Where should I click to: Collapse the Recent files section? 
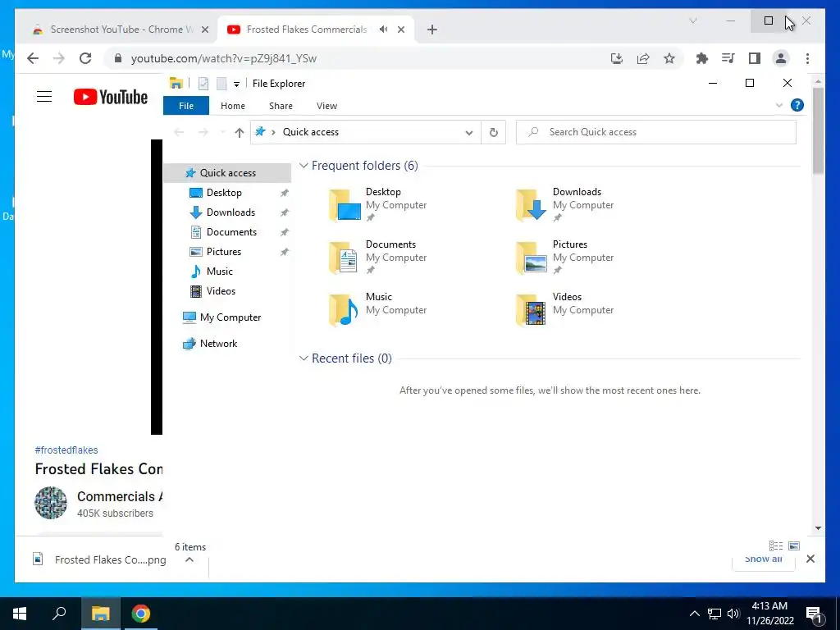point(304,358)
